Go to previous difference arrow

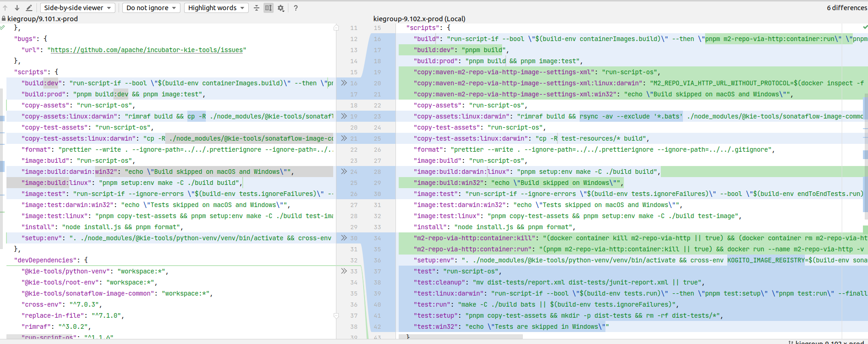click(5, 8)
